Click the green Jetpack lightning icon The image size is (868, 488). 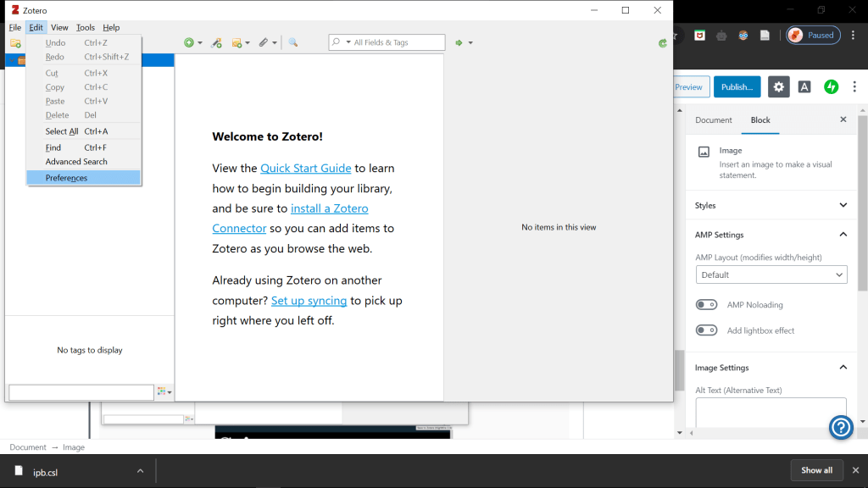[832, 86]
